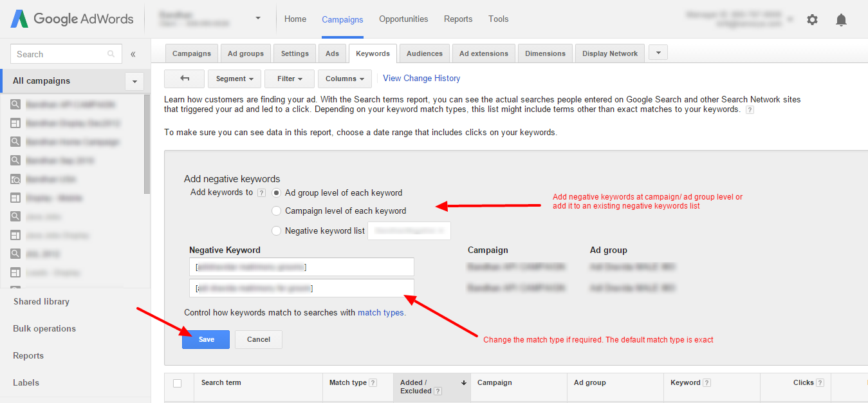This screenshot has width=868, height=403.
Task: Open the negative keyword list selector
Action: pyautogui.click(x=409, y=230)
